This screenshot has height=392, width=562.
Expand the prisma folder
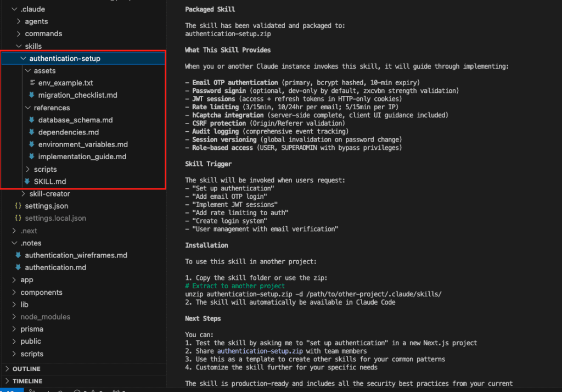coord(32,329)
